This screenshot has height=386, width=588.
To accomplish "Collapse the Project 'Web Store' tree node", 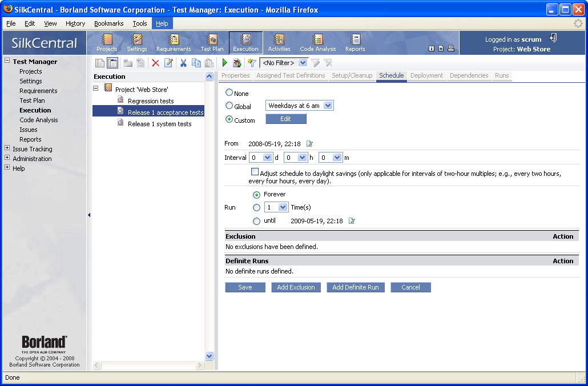I will 96,89.
